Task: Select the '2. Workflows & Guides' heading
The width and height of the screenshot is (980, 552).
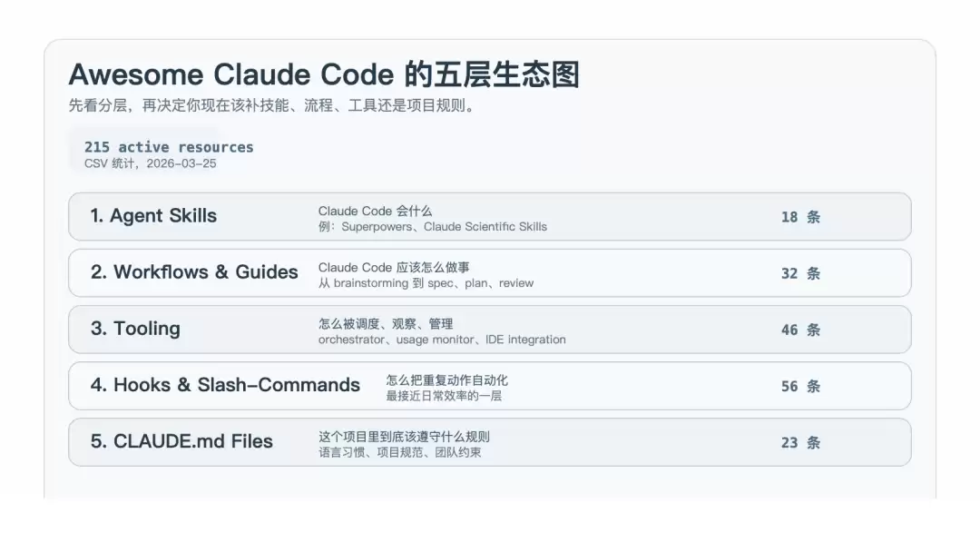Action: [x=194, y=272]
